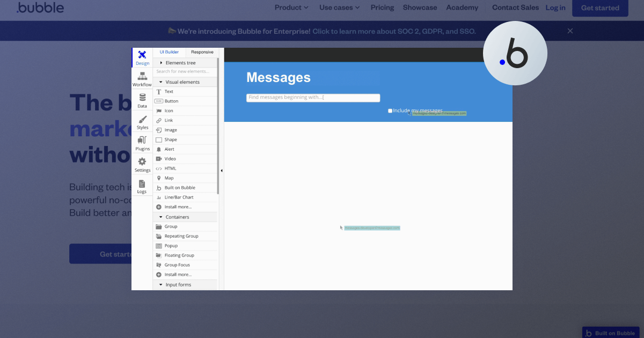Open the Product dropdown menu
The image size is (644, 338).
click(291, 8)
